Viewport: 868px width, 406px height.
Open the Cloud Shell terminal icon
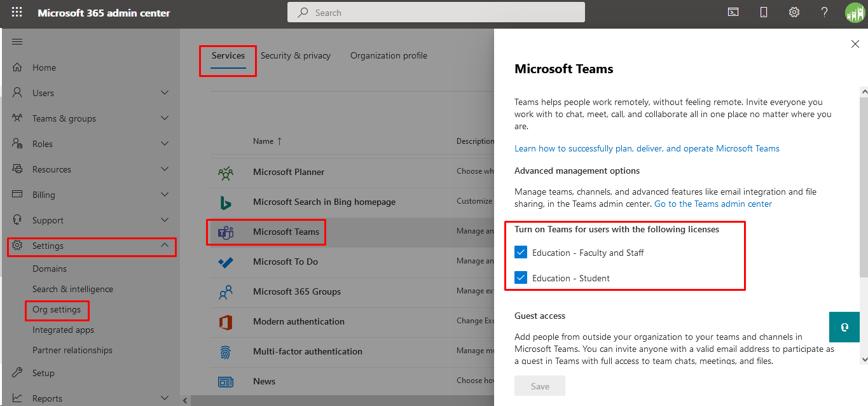[733, 12]
